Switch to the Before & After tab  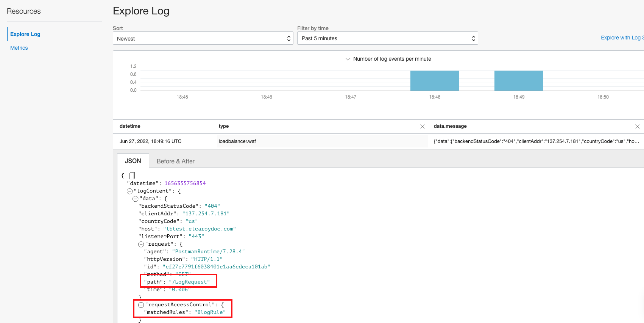point(176,161)
